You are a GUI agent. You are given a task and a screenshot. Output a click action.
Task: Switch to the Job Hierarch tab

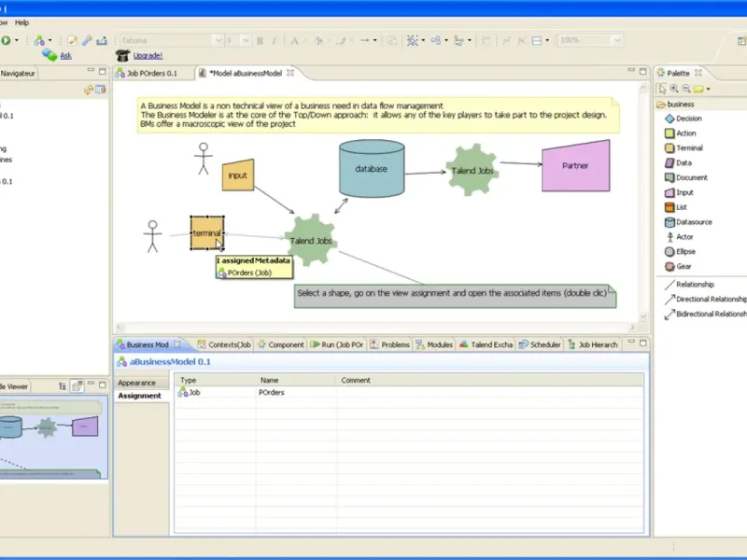pyautogui.click(x=593, y=344)
